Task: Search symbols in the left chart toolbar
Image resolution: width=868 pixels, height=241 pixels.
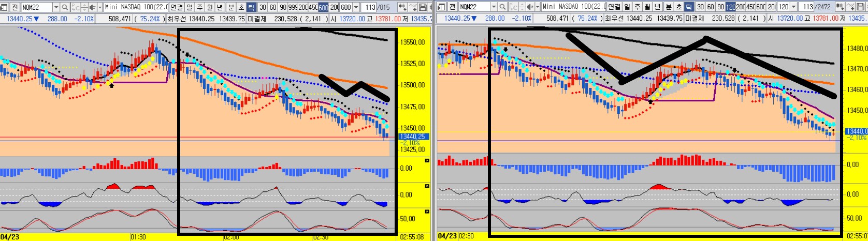Action: [65, 7]
